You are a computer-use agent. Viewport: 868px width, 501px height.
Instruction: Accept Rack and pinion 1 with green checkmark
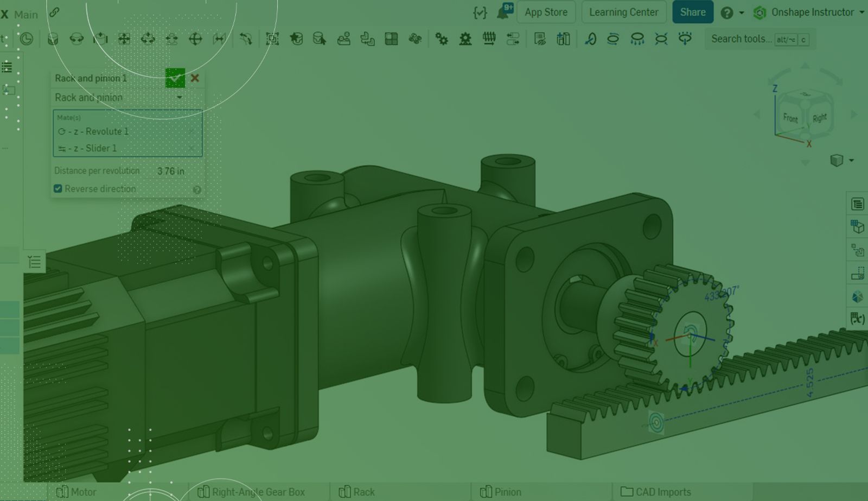175,78
